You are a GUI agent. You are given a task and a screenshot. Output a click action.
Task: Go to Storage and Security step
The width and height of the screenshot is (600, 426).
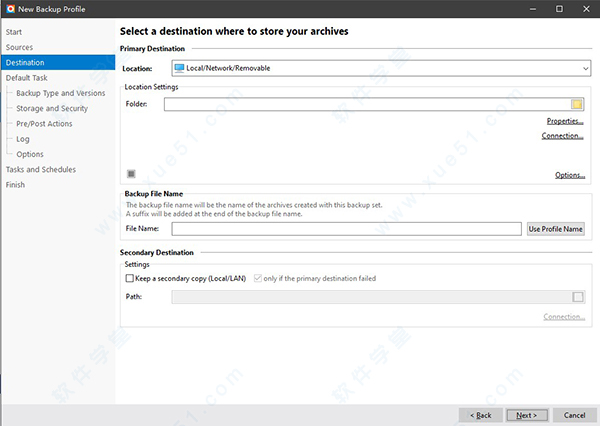(x=52, y=108)
